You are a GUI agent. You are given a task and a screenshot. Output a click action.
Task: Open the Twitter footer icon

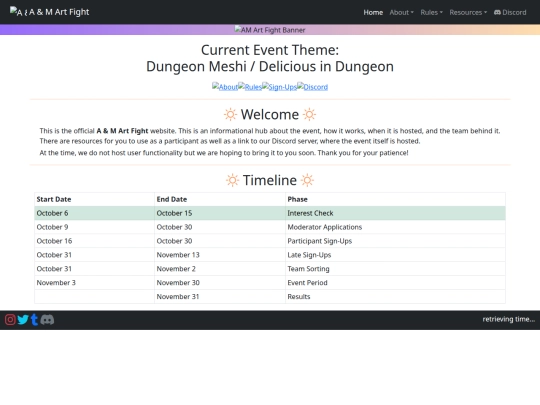[x=23, y=320]
